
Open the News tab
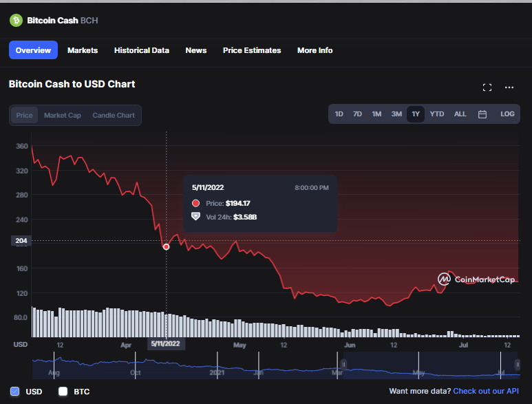tap(195, 50)
